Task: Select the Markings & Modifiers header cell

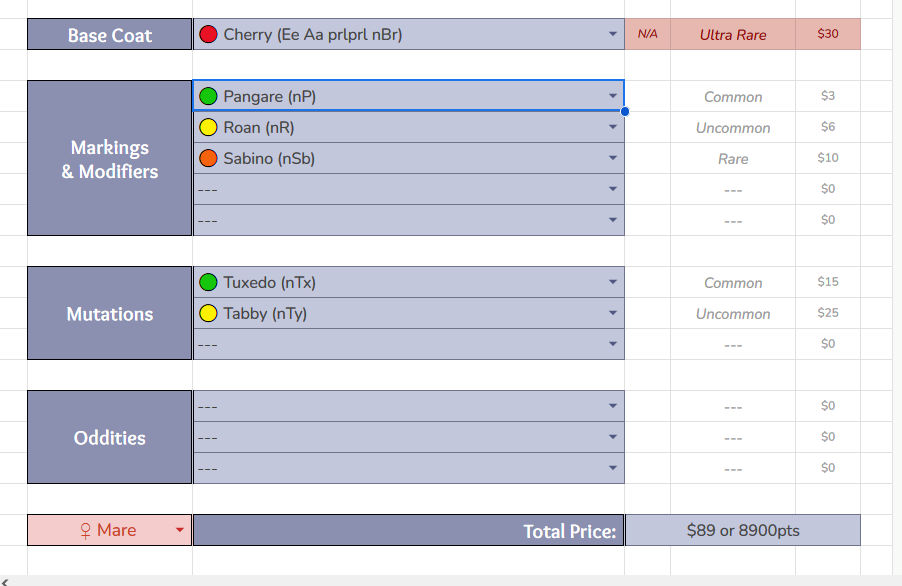Action: [110, 159]
